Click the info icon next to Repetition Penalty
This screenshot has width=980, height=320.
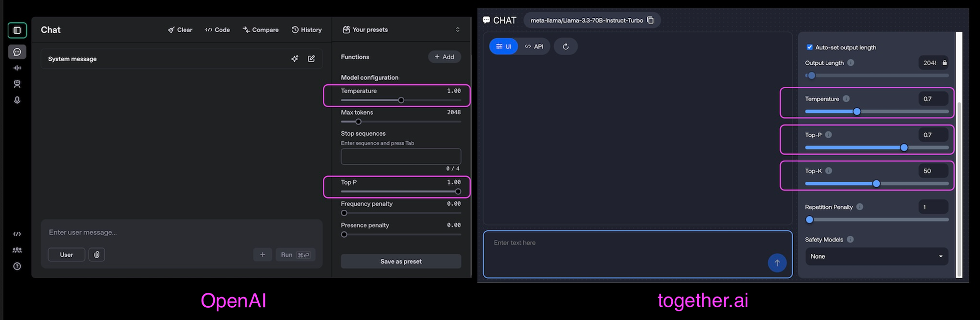coord(860,207)
